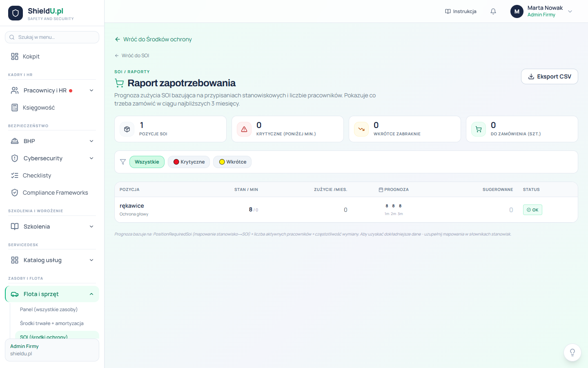Click the filter funnel icon
588x368 pixels.
pos(123,162)
